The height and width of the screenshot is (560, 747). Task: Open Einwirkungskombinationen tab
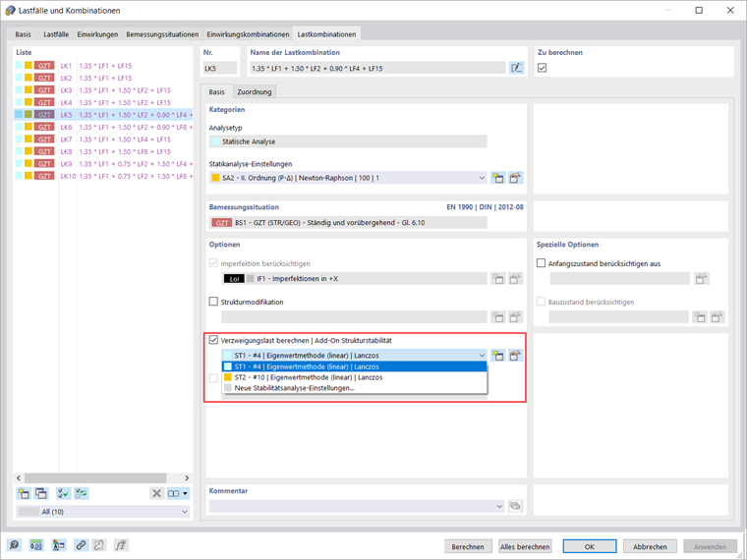coord(248,34)
